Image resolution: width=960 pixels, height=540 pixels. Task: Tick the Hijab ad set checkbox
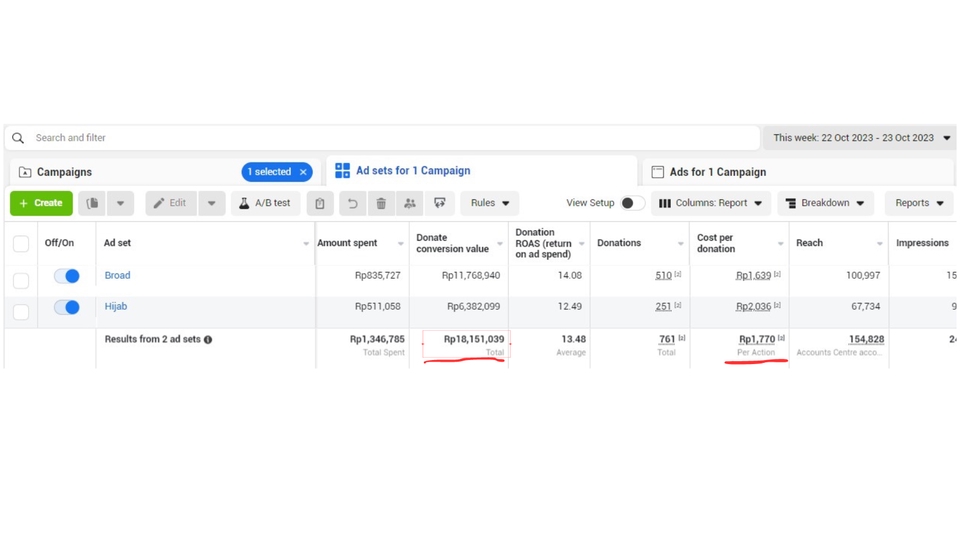point(21,312)
